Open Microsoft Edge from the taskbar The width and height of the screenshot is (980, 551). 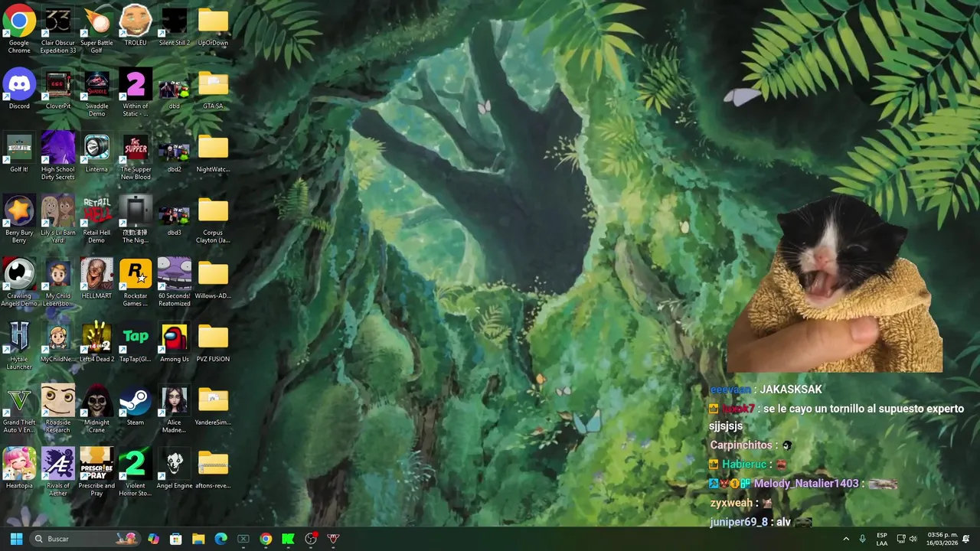[221, 539]
